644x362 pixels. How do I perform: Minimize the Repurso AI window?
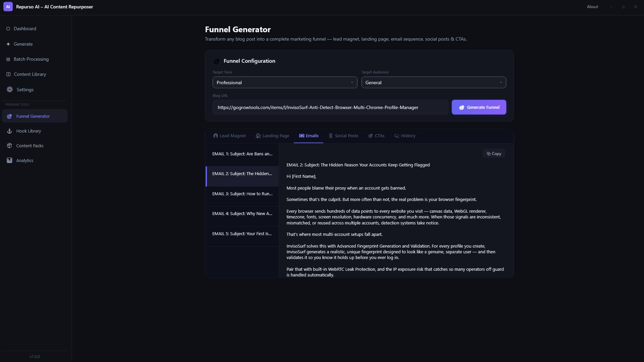(611, 7)
